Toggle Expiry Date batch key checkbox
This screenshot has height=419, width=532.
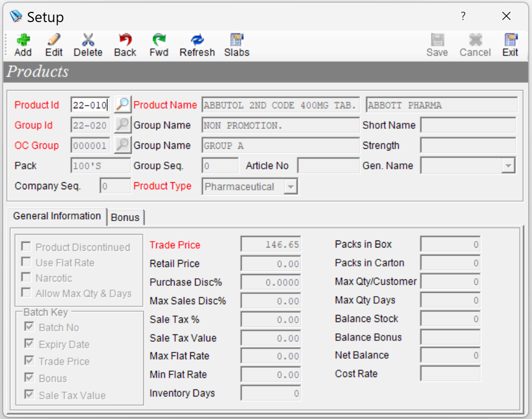[x=29, y=344]
